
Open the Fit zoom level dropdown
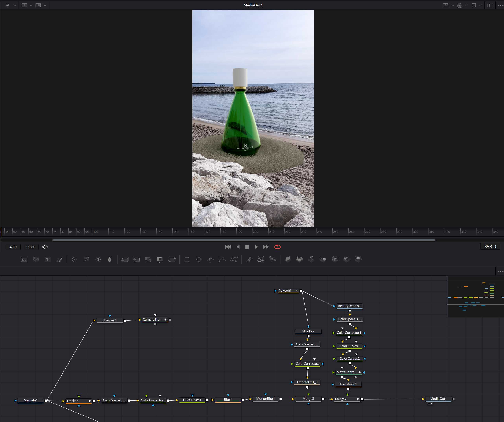tap(14, 5)
